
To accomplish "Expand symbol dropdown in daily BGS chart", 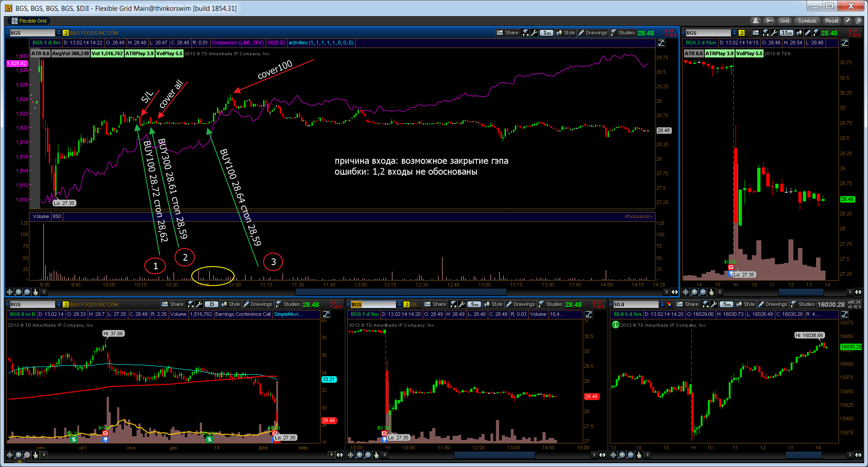I will [x=59, y=305].
